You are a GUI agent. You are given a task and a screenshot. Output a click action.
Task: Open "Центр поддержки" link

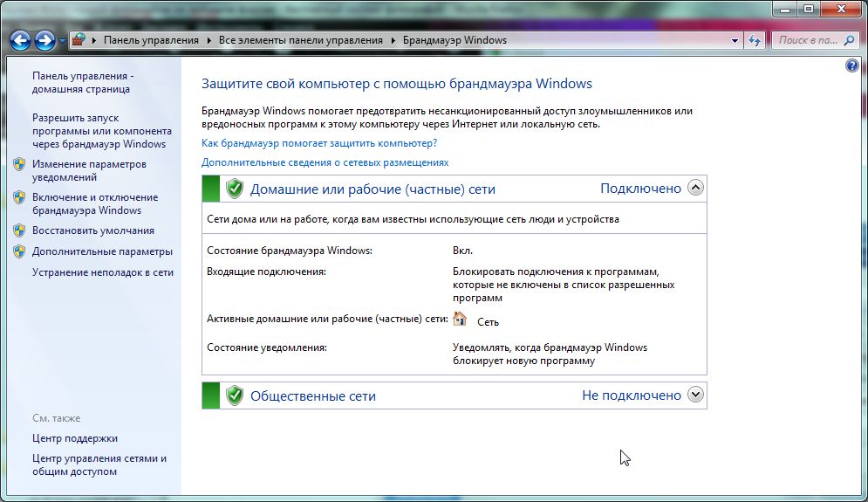coord(75,438)
